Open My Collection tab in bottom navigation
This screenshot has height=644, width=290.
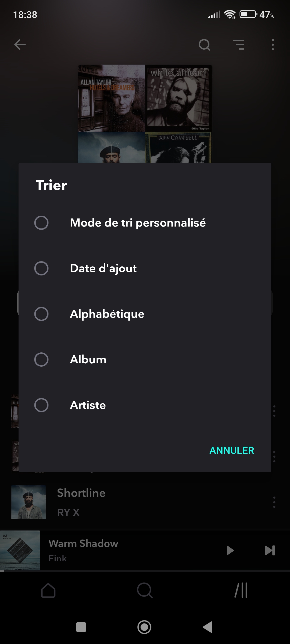(x=241, y=591)
